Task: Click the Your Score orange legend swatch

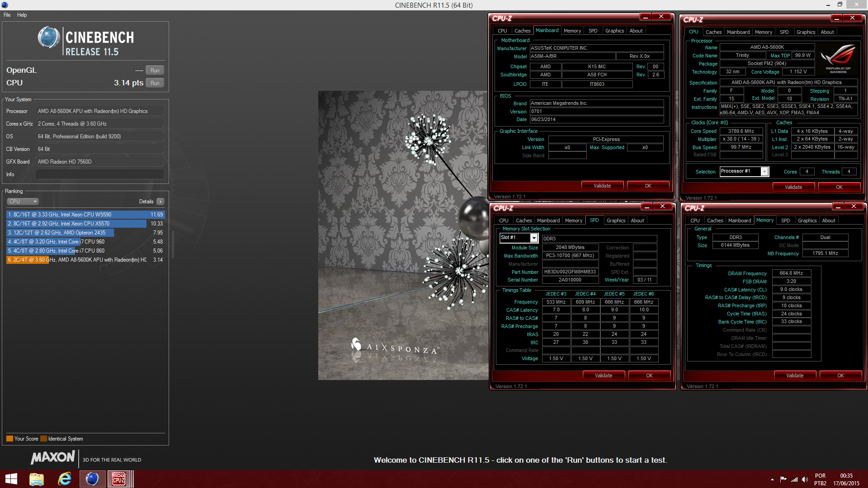Action: pyautogui.click(x=9, y=439)
